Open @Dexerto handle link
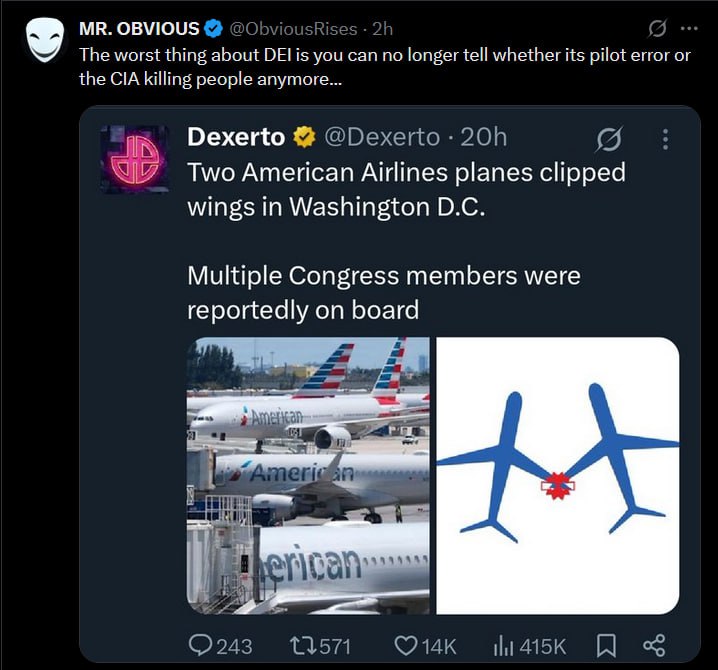This screenshot has width=718, height=670. coord(382,137)
